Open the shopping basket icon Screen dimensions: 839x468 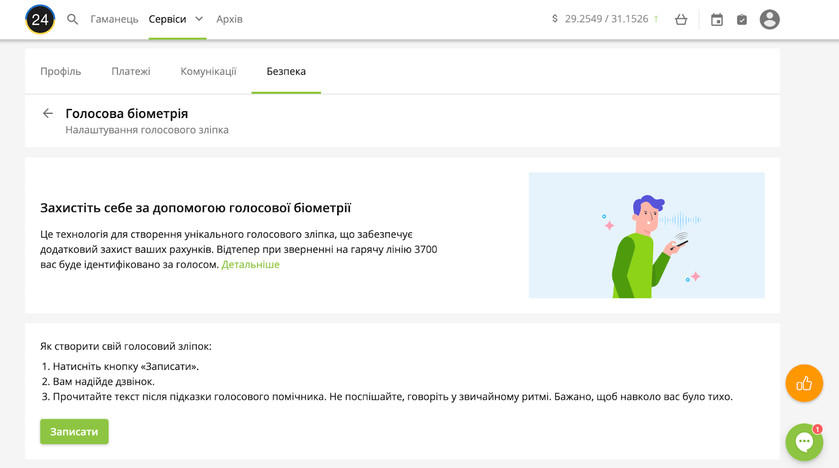coord(681,19)
